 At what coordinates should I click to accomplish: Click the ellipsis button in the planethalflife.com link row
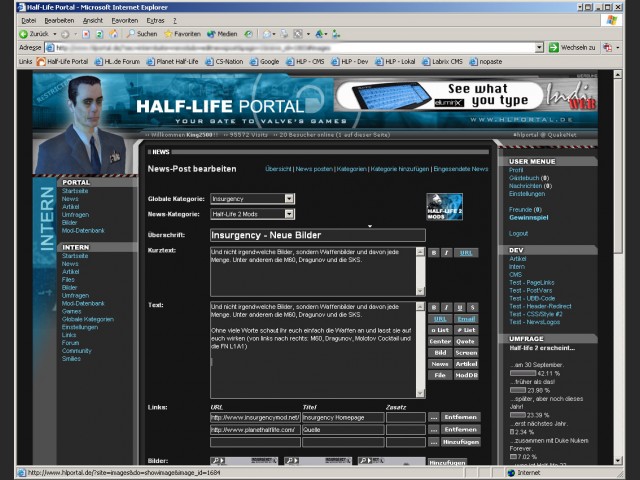pyautogui.click(x=434, y=430)
